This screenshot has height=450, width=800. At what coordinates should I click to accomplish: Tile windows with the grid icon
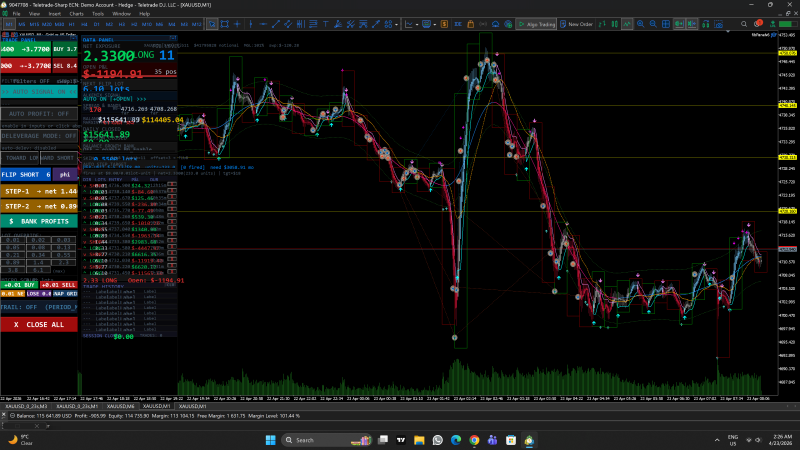(x=666, y=24)
